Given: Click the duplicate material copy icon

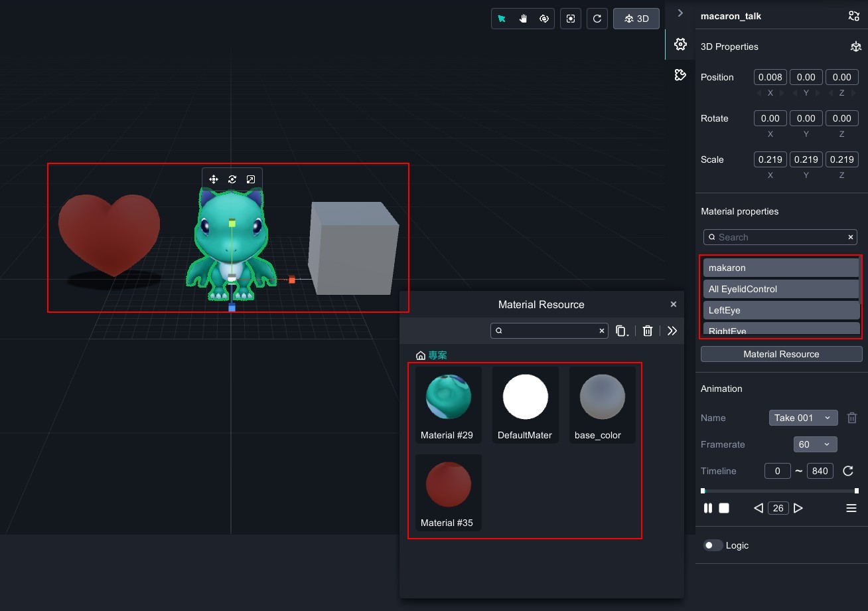Looking at the screenshot, I should (x=622, y=331).
